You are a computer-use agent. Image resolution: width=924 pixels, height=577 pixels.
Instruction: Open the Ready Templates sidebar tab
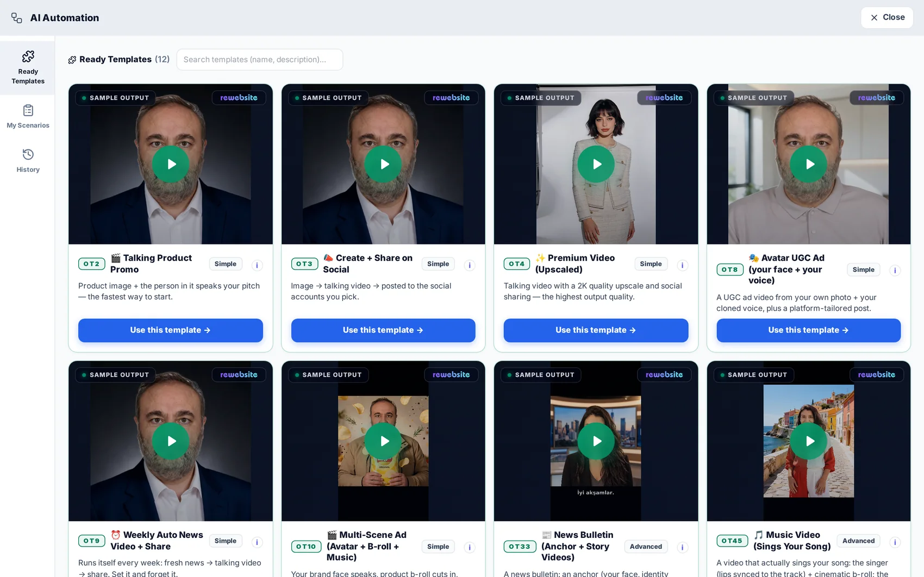point(28,68)
